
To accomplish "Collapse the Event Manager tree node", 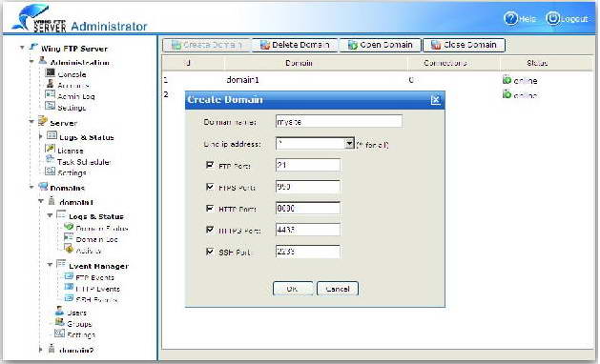I will point(50,264).
